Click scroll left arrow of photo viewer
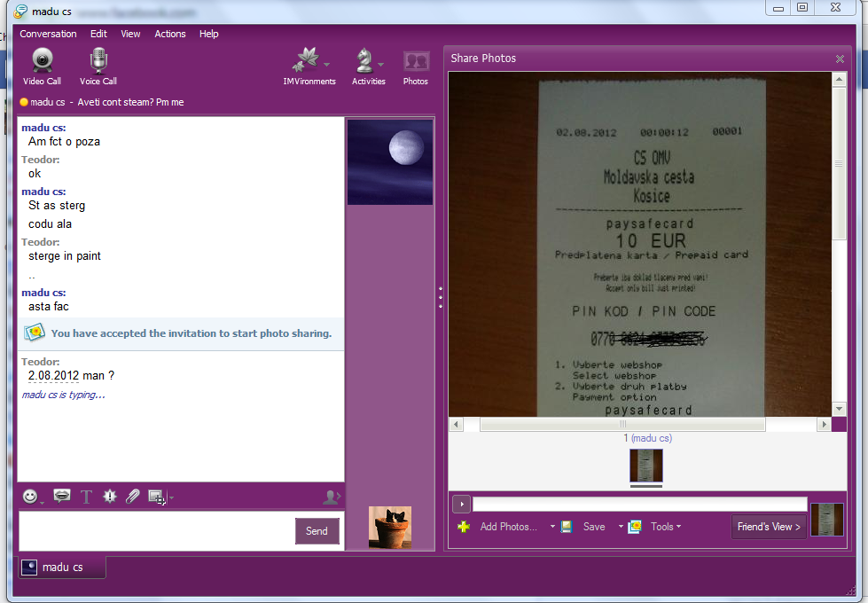This screenshot has width=868, height=603. (x=456, y=424)
